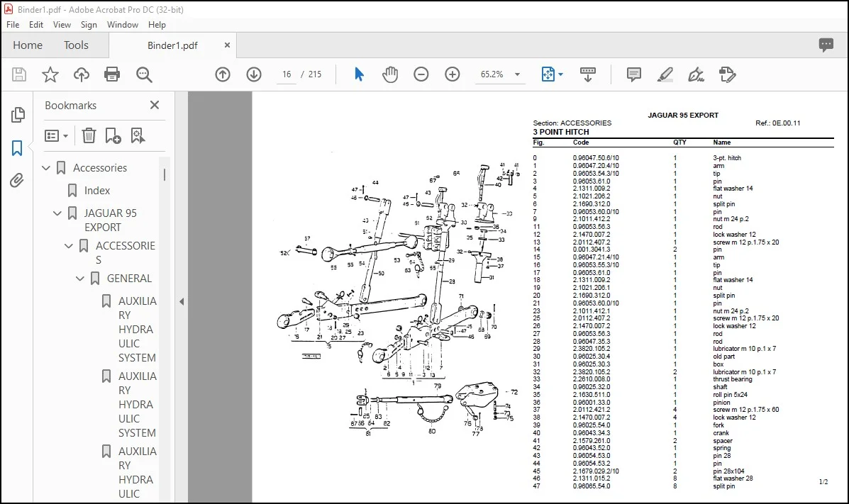Open the Index bookmark

[97, 191]
